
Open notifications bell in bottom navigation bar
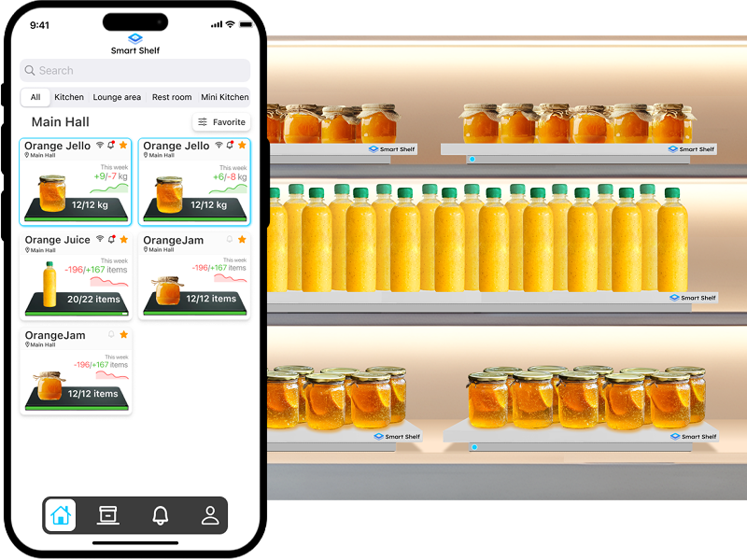pos(160,515)
